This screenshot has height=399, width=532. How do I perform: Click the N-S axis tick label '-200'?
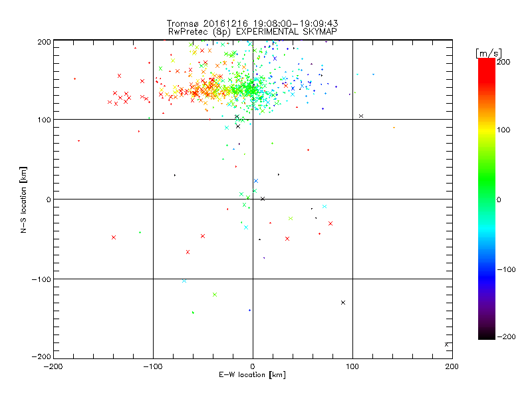(41, 356)
